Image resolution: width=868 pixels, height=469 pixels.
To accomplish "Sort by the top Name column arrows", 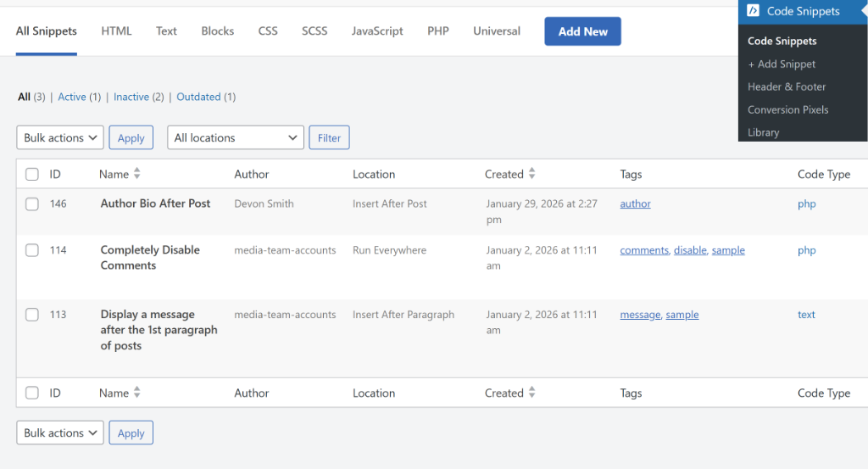I will click(x=136, y=173).
